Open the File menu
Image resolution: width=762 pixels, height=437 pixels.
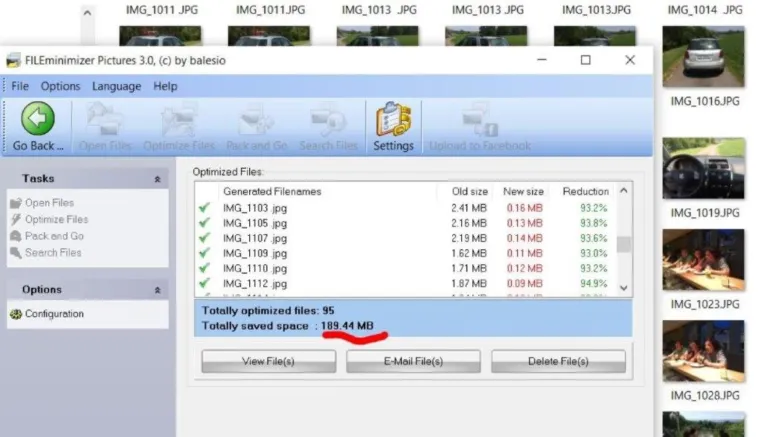click(x=20, y=86)
